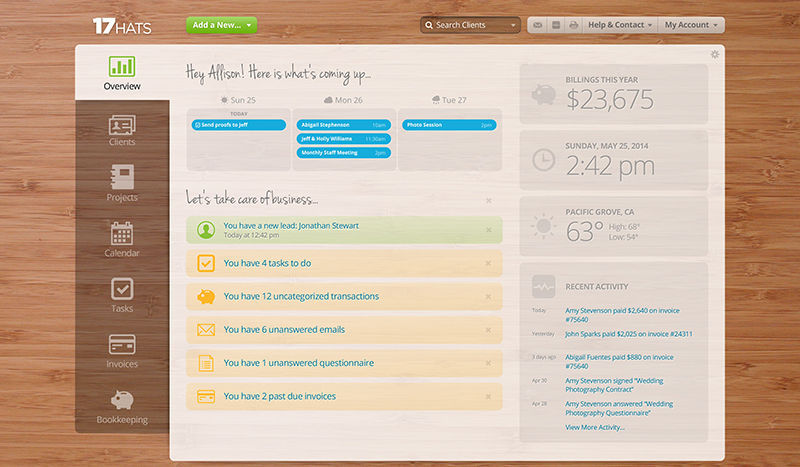The height and width of the screenshot is (467, 800).
Task: Dismiss the '4 tasks to do' notification
Action: pyautogui.click(x=488, y=264)
